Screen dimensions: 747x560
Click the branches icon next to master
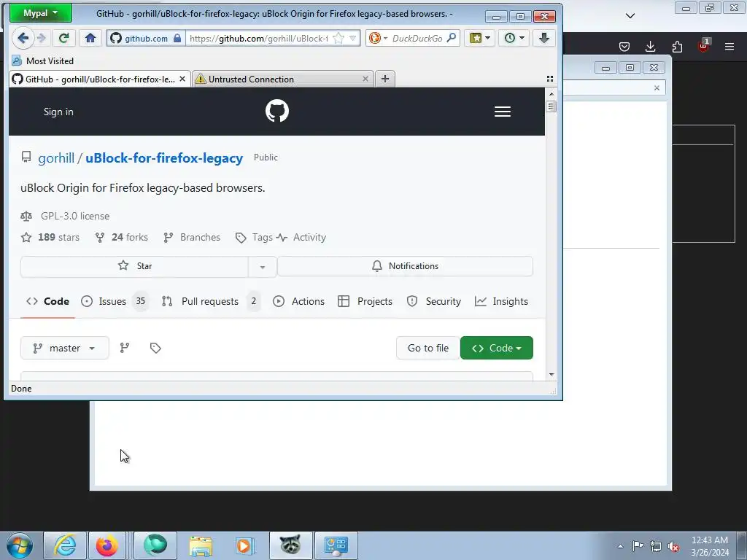coord(125,348)
